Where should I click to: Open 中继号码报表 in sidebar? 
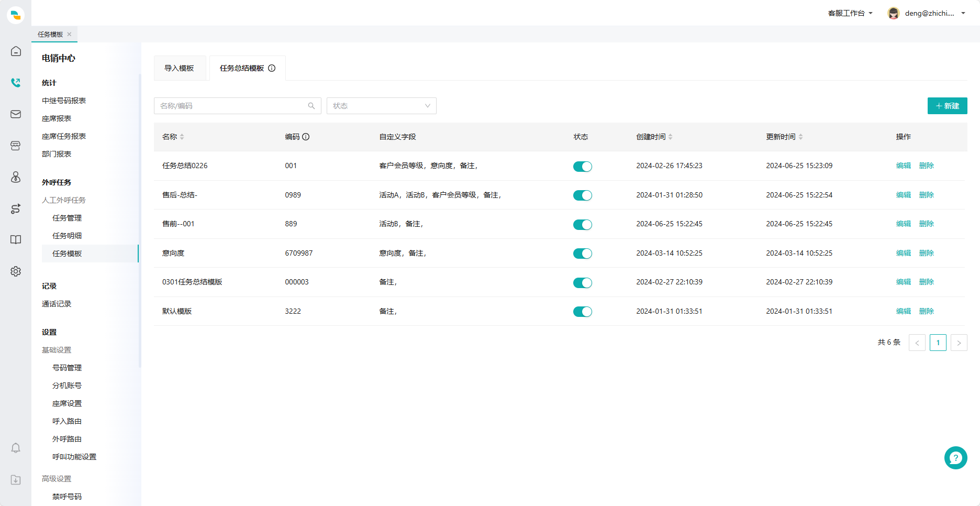pyautogui.click(x=64, y=101)
